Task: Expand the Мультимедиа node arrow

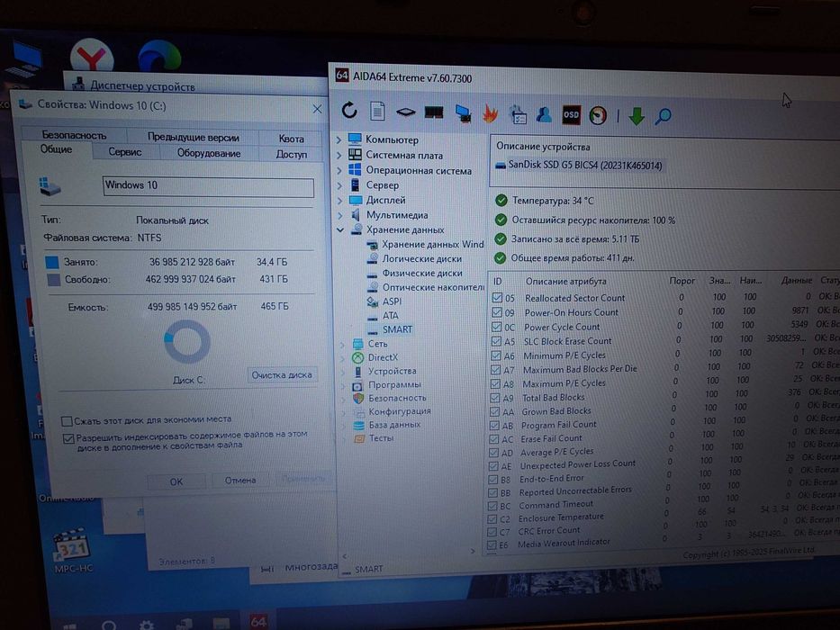Action: tap(339, 215)
